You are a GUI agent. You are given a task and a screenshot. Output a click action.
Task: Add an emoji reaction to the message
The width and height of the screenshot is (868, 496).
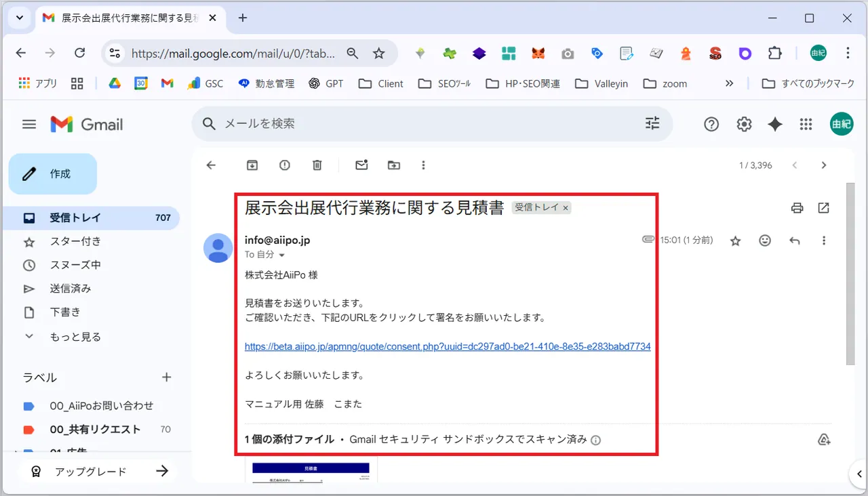tap(765, 241)
